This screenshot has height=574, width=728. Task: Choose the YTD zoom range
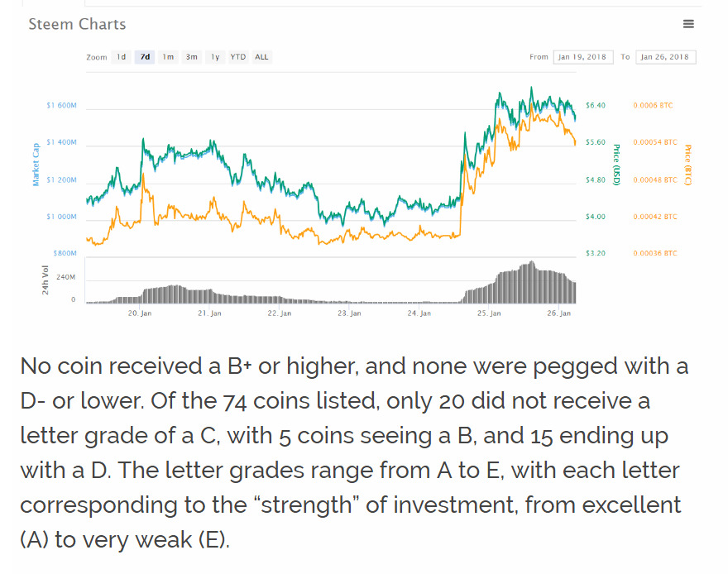[x=237, y=57]
